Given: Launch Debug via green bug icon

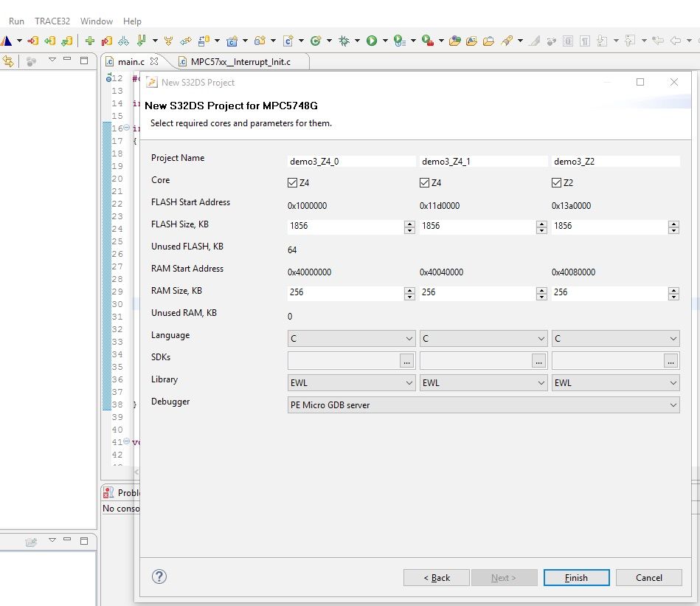Looking at the screenshot, I should click(x=344, y=41).
